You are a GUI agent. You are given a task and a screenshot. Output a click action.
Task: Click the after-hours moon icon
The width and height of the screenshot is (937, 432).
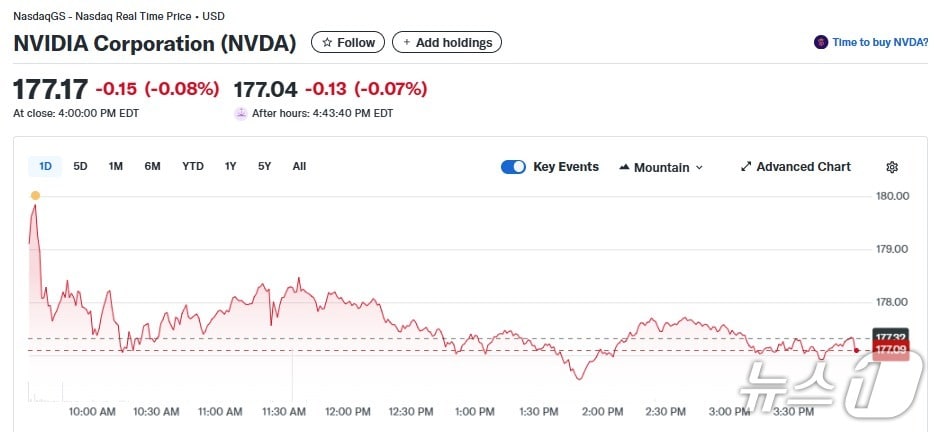coord(240,113)
